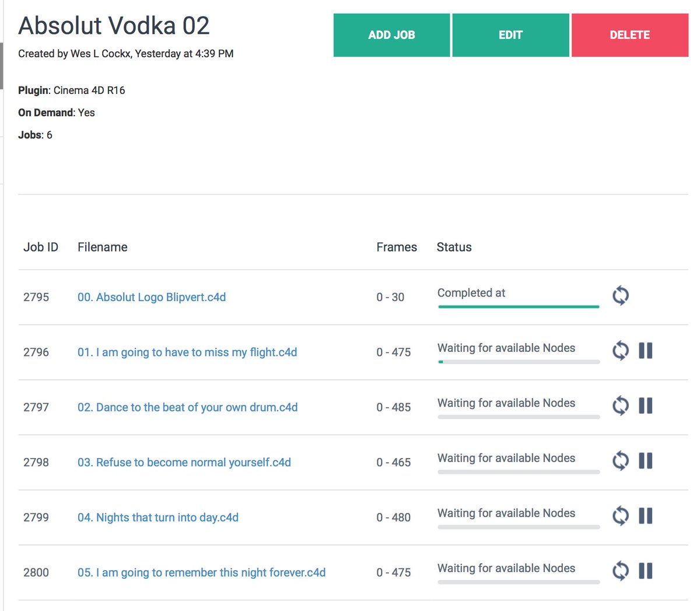Select job ID 2800 cell
700x611 pixels.
[x=36, y=572]
